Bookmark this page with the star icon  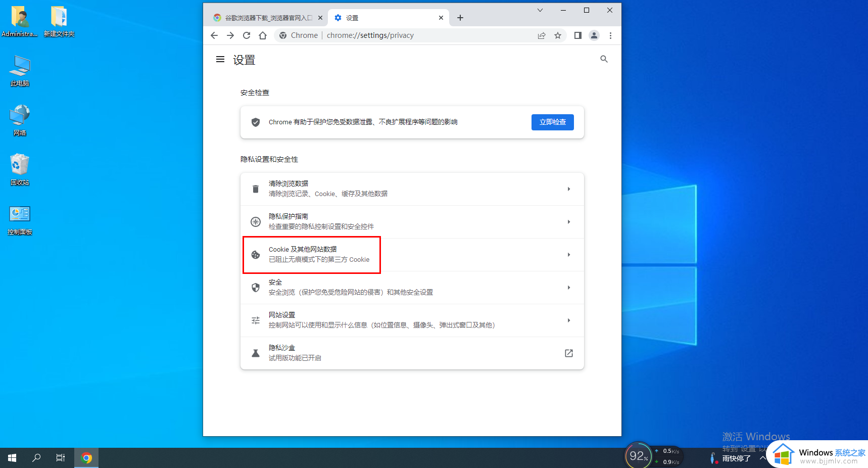tap(558, 35)
